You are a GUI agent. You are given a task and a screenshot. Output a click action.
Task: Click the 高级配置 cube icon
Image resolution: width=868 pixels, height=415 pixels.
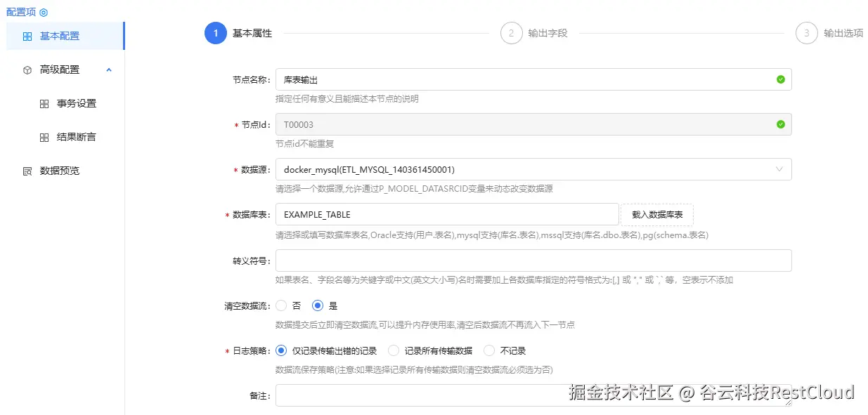pos(27,70)
